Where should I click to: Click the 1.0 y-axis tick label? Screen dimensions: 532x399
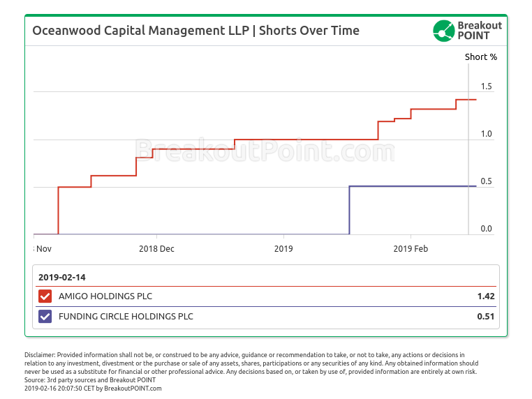click(x=486, y=133)
